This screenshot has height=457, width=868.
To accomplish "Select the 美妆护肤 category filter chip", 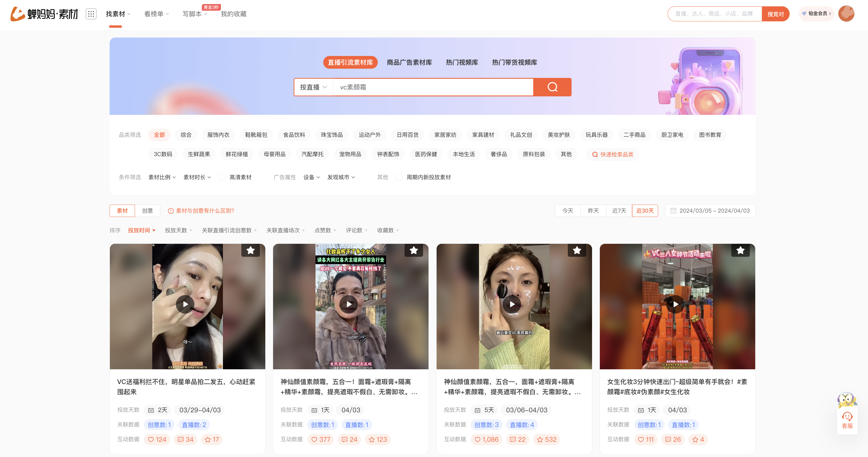I will pos(559,134).
